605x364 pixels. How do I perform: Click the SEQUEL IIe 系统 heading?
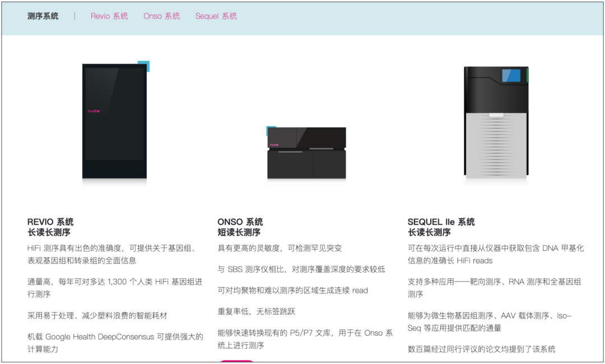tap(441, 222)
